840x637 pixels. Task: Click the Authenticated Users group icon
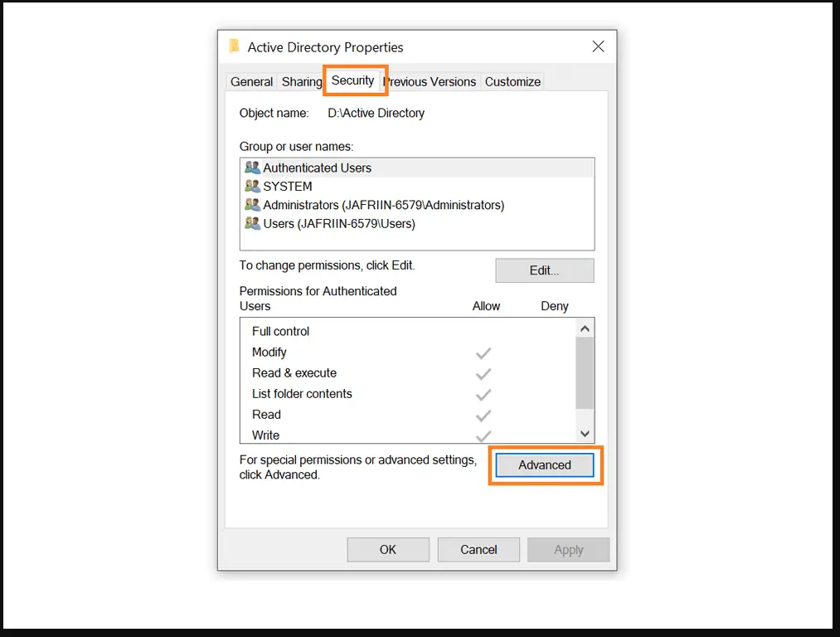click(x=253, y=168)
